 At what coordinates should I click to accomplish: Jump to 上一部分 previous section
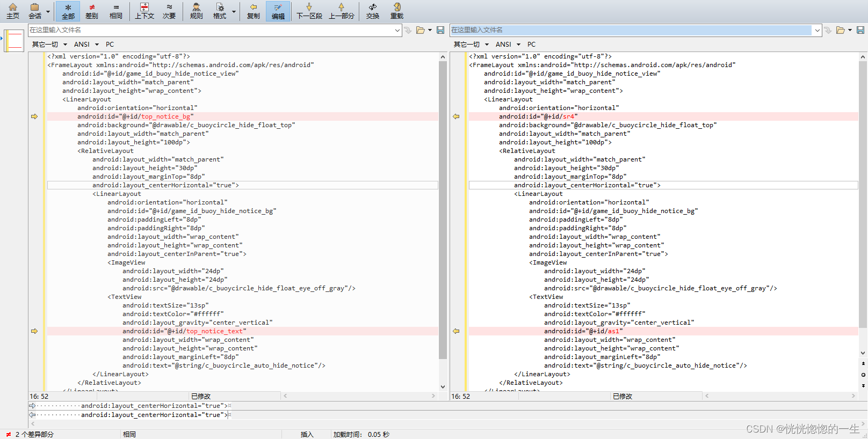point(342,11)
